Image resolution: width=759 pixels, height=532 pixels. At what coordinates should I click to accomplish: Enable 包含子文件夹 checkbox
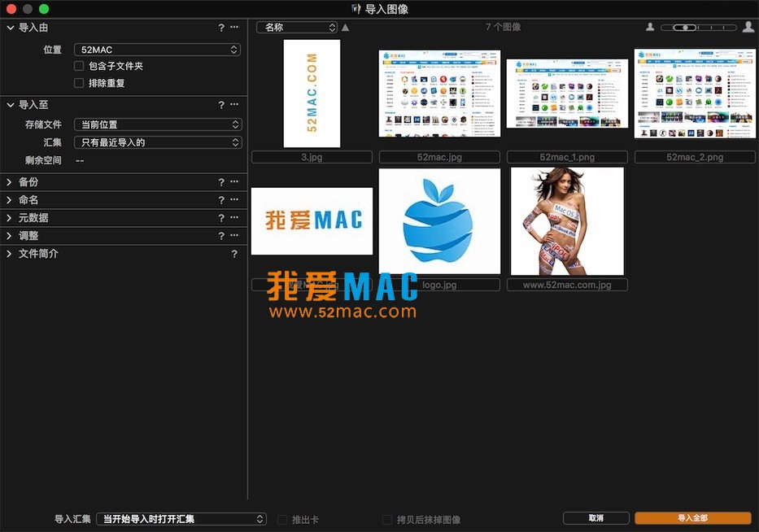(79, 66)
